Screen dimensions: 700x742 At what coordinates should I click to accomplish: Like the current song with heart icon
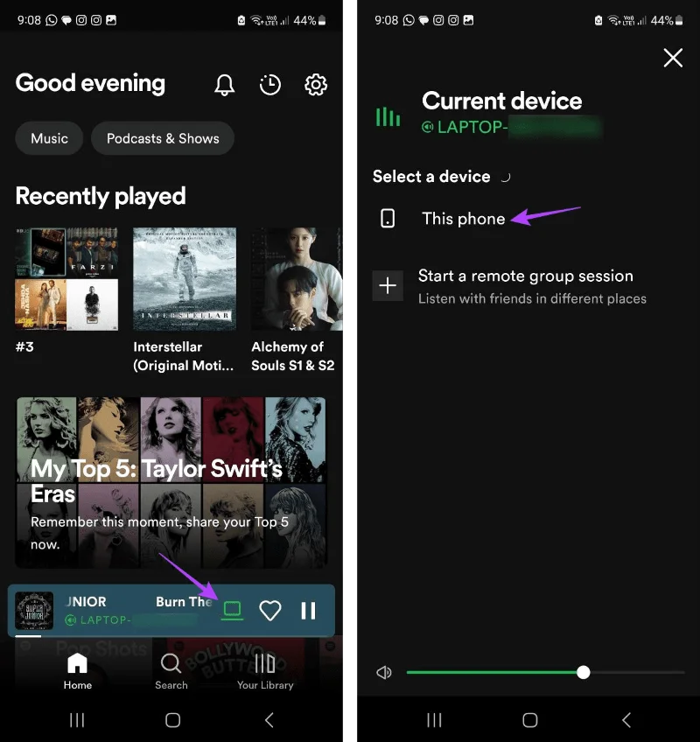point(270,611)
